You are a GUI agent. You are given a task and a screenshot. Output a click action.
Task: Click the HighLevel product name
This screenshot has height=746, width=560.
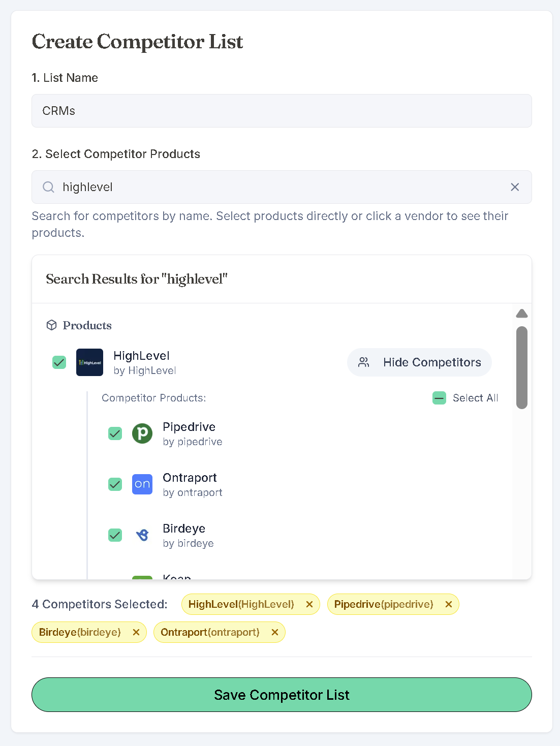(x=141, y=356)
